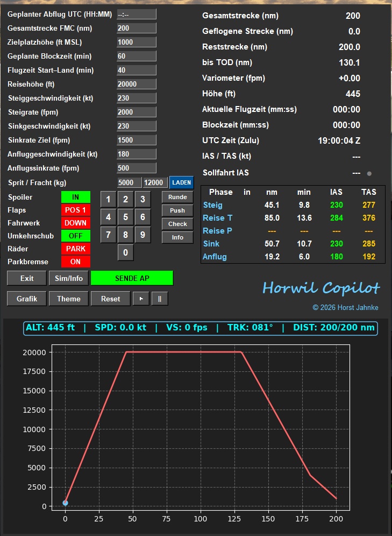
Task: Click the Reise T phase label
Action: click(x=218, y=218)
